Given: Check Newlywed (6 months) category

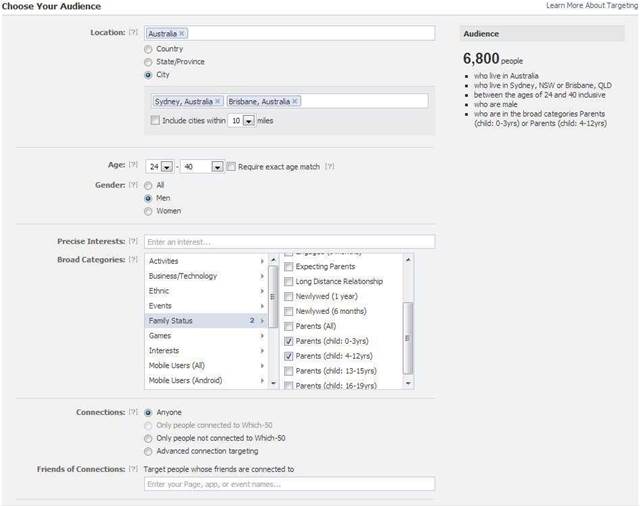Looking at the screenshot, I should (289, 311).
